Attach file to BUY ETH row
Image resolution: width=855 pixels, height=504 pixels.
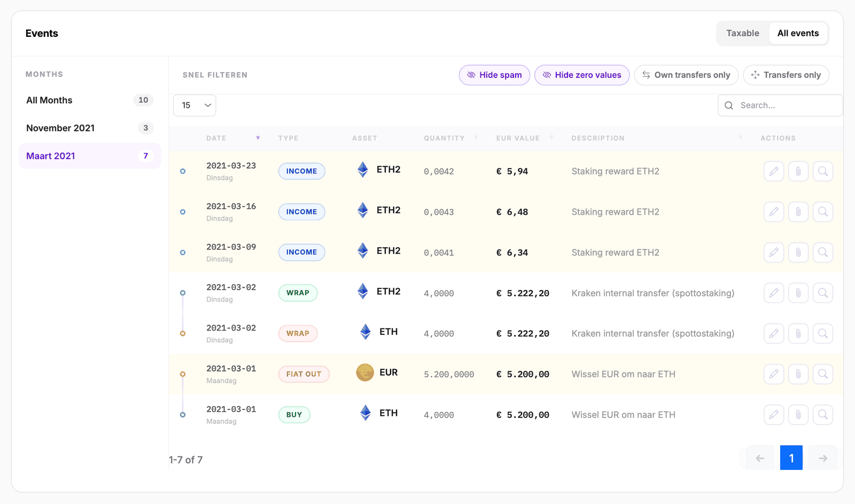click(x=798, y=415)
